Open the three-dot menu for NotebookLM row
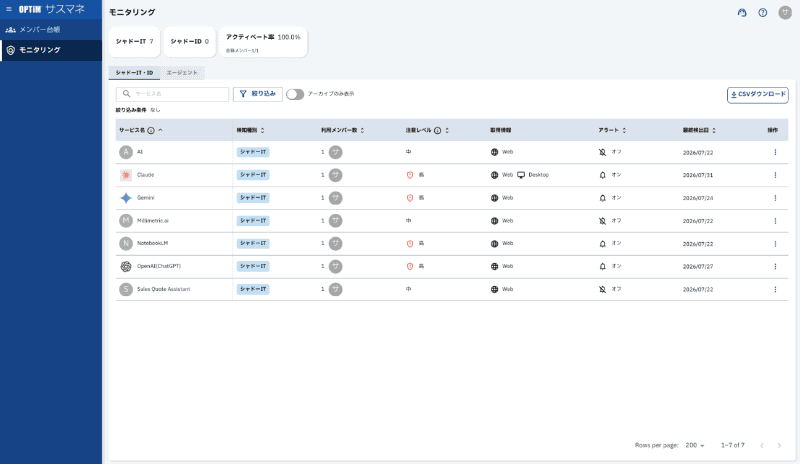The width and height of the screenshot is (800, 464). pos(775,244)
